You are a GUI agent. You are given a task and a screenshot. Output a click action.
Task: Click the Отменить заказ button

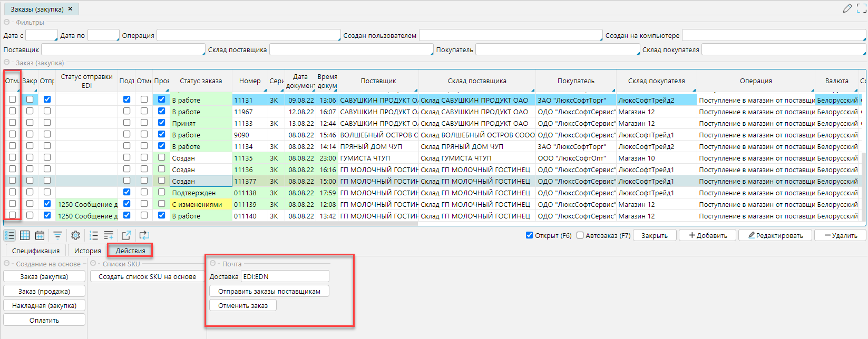pos(243,305)
